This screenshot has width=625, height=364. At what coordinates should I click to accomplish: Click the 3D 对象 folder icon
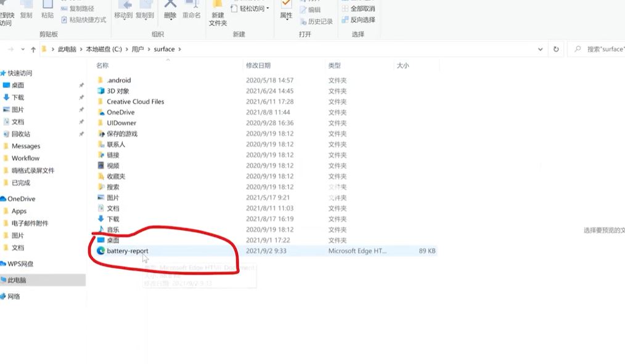pyautogui.click(x=101, y=91)
